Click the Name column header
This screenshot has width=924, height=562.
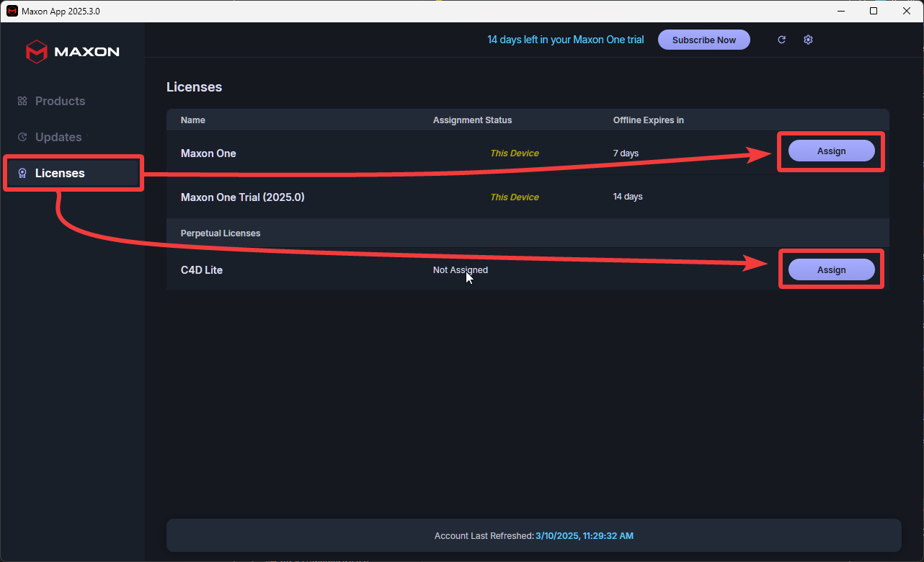pos(193,120)
